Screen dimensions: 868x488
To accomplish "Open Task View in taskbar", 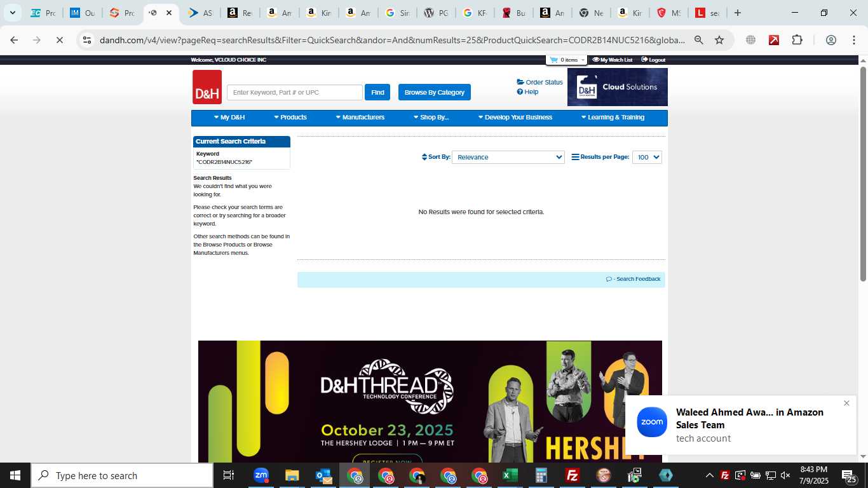I will pos(229,475).
